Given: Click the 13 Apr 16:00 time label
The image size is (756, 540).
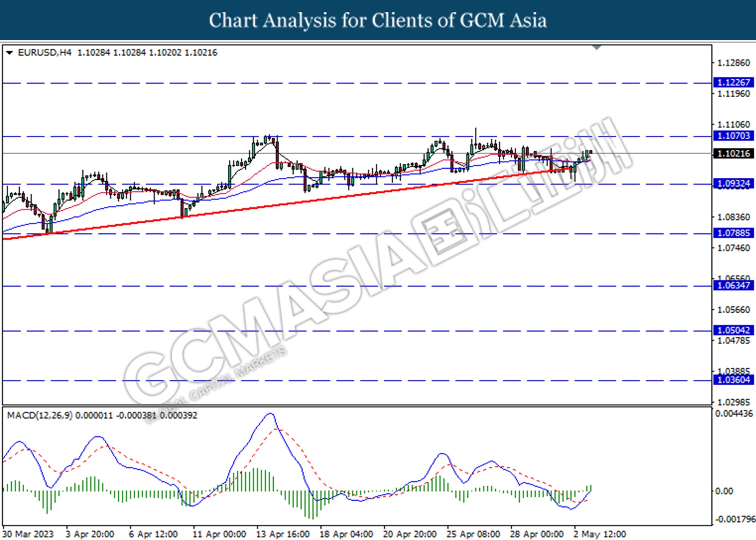Looking at the screenshot, I should [283, 534].
